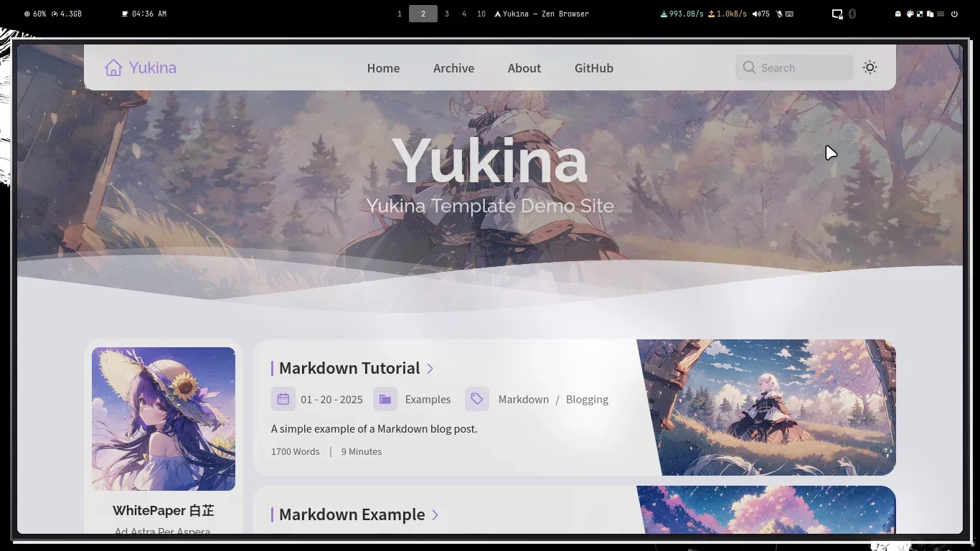Click the locked screen monitor icon

[837, 14]
